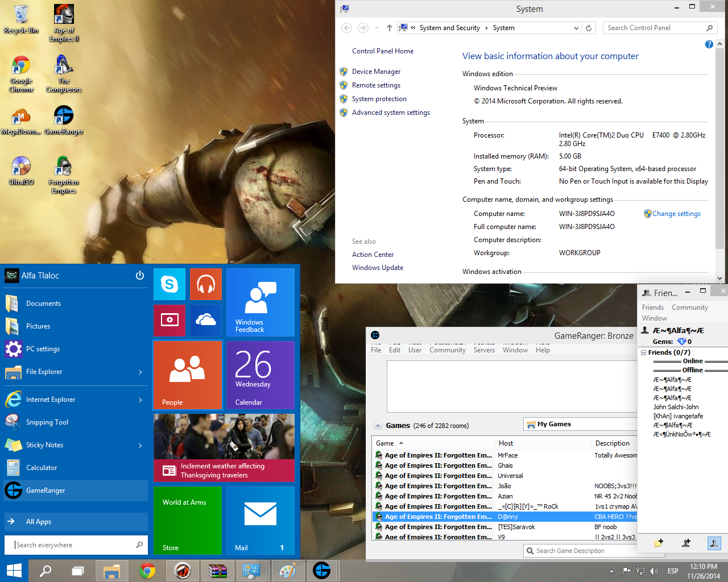Click the taskbar search magnifier
This screenshot has width=728, height=582.
tap(45, 571)
